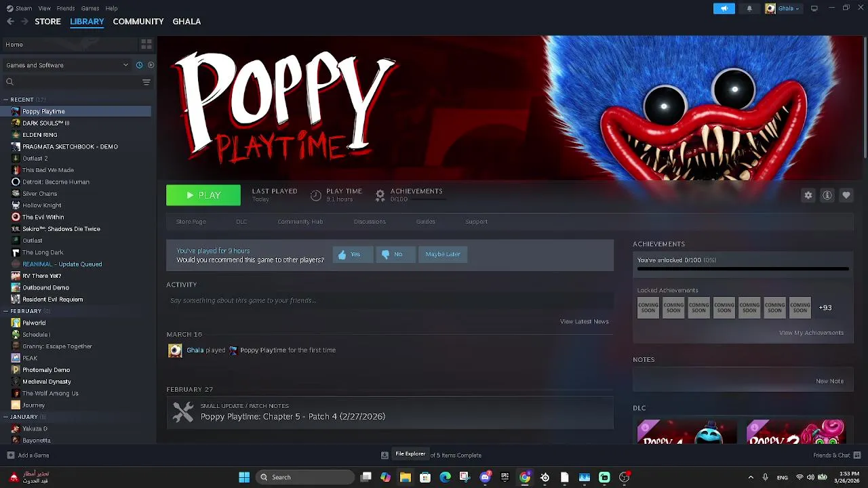Open Discord in the taskbar

click(485, 477)
